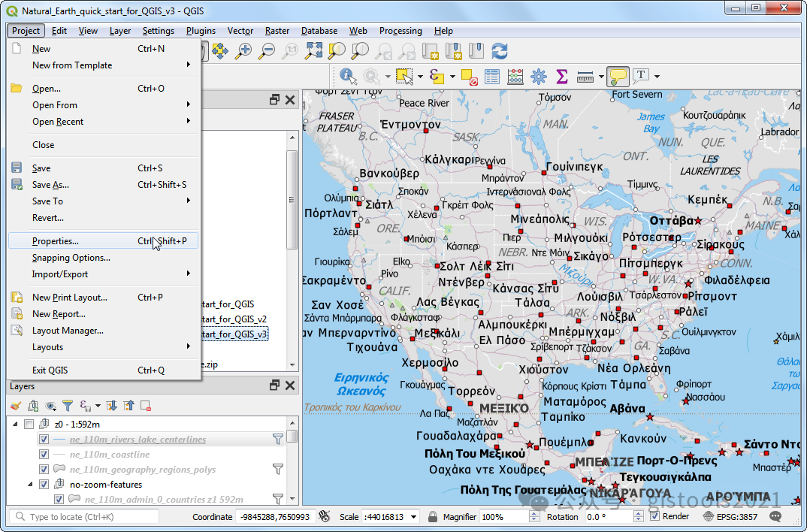Open Manage Map Themes eye dropdown
Screen dimensions: 807x532
pyautogui.click(x=50, y=406)
